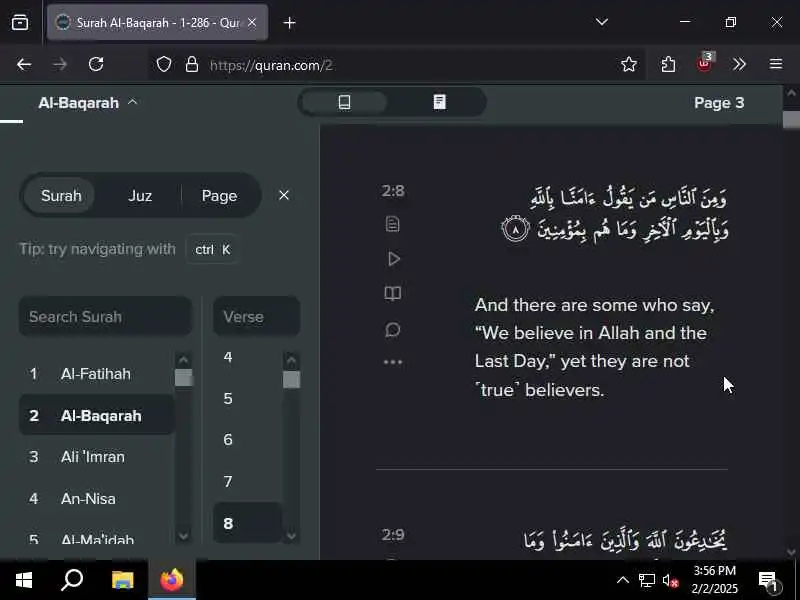Viewport: 800px width, 600px height.
Task: Select the Page tab
Action: tap(219, 195)
